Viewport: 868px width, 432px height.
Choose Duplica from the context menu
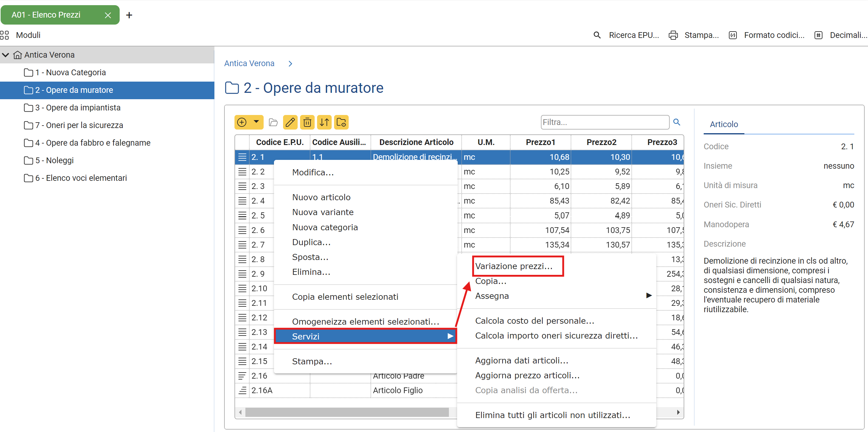311,242
